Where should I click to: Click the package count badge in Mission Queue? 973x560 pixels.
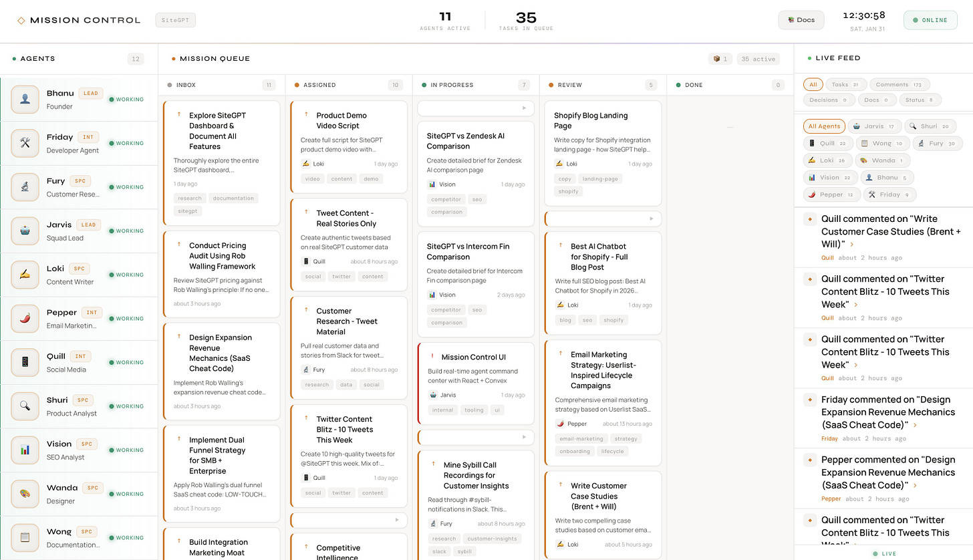click(x=720, y=59)
